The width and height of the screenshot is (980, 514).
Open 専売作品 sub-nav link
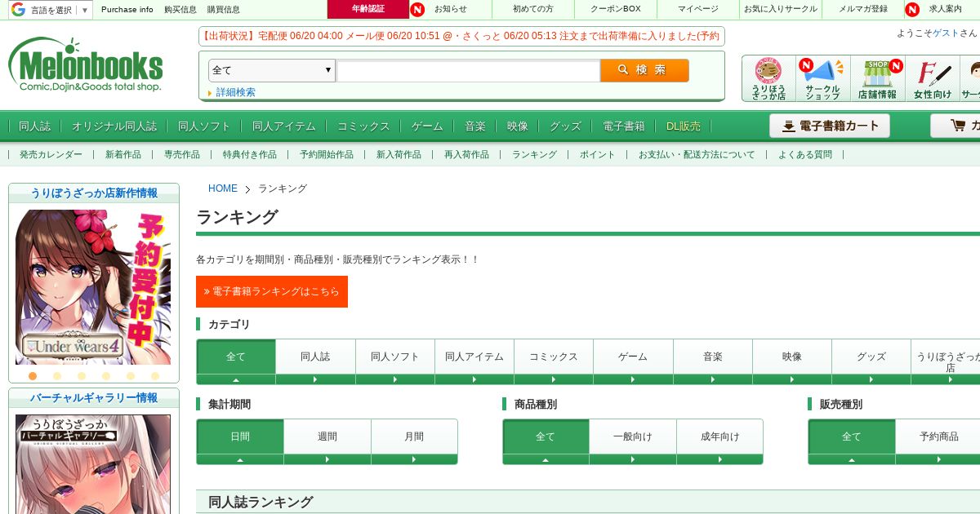(181, 154)
